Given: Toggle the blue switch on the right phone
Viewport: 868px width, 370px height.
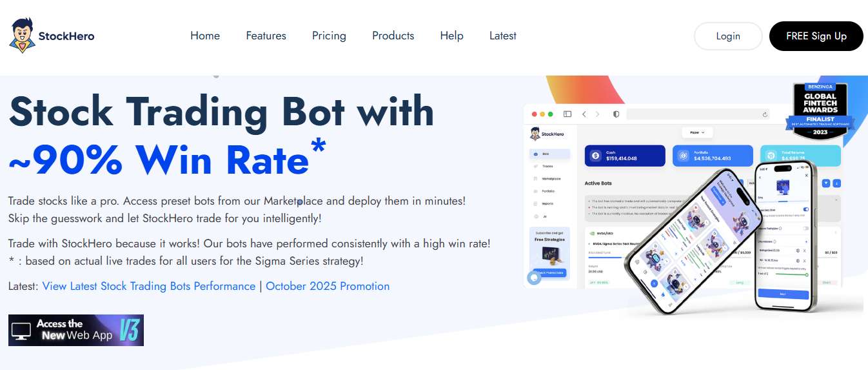Looking at the screenshot, I should 805,210.
